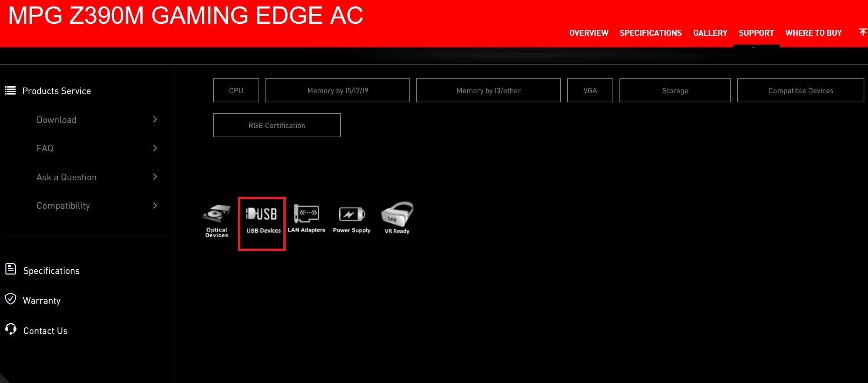Screen dimensions: 868x383
Task: Click the VR Ready headset icon
Action: tap(397, 214)
